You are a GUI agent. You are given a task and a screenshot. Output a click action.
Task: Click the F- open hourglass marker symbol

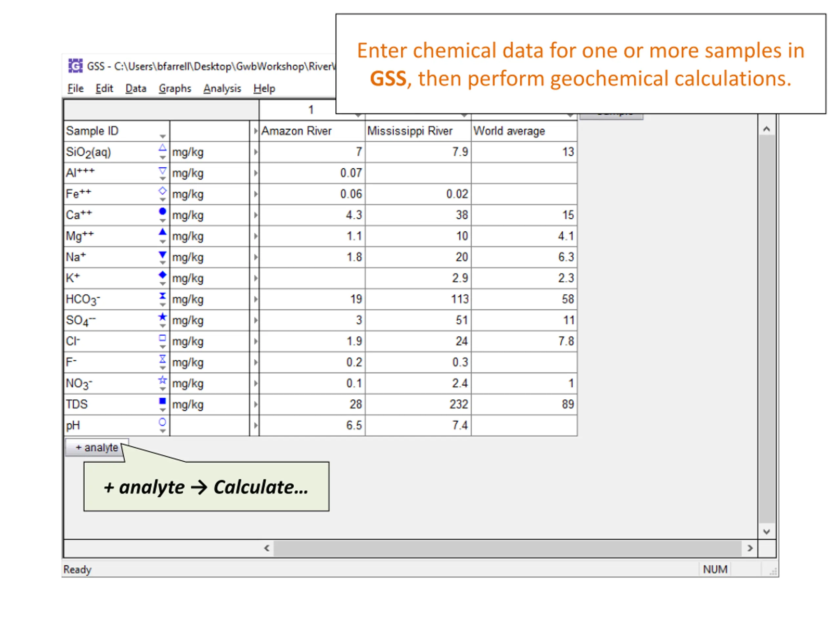[162, 359]
